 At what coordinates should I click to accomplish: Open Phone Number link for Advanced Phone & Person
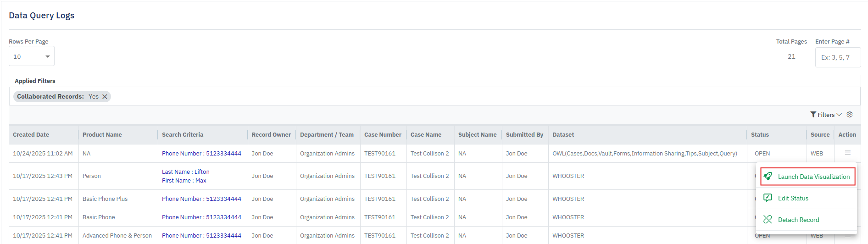(x=201, y=235)
